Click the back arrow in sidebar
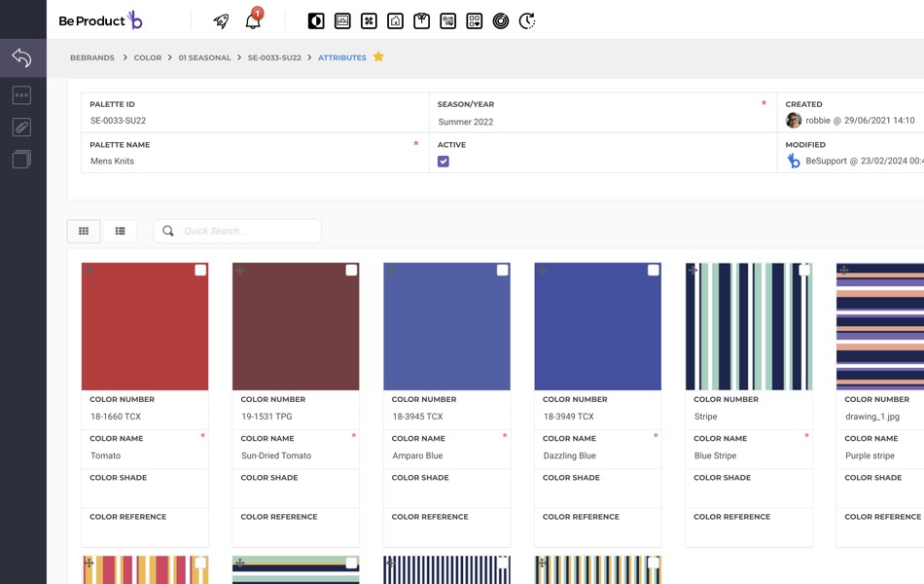Viewport: 924px width, 584px height. (x=21, y=57)
